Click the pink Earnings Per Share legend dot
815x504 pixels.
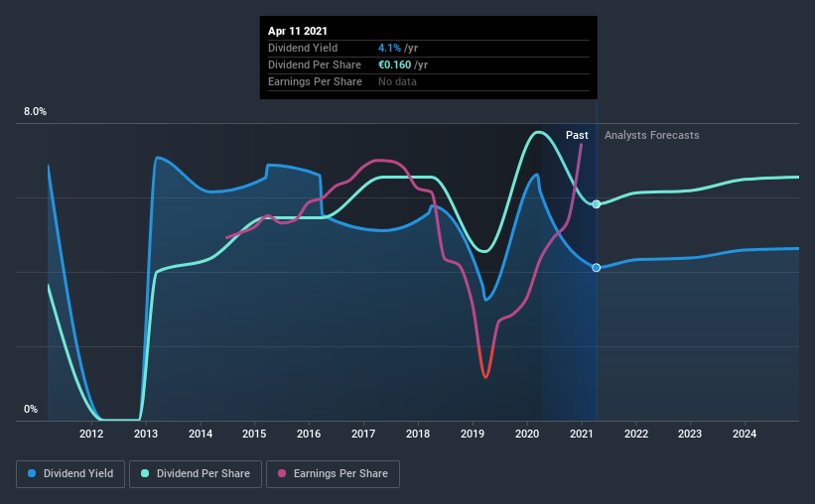[282, 473]
